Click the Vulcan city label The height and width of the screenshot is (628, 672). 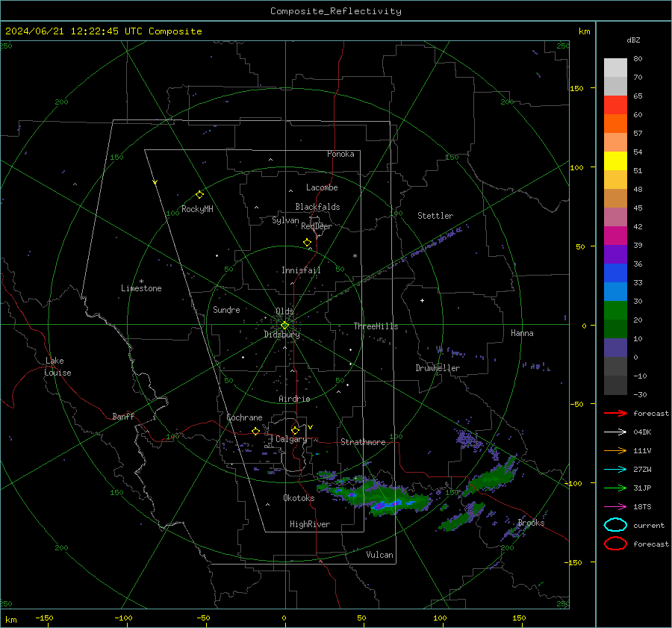coord(379,555)
